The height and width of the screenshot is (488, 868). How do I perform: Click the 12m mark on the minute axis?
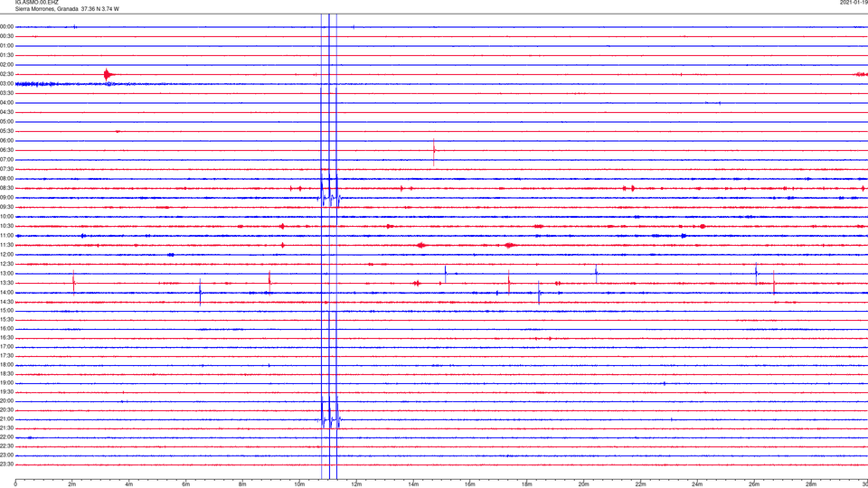coord(356,484)
